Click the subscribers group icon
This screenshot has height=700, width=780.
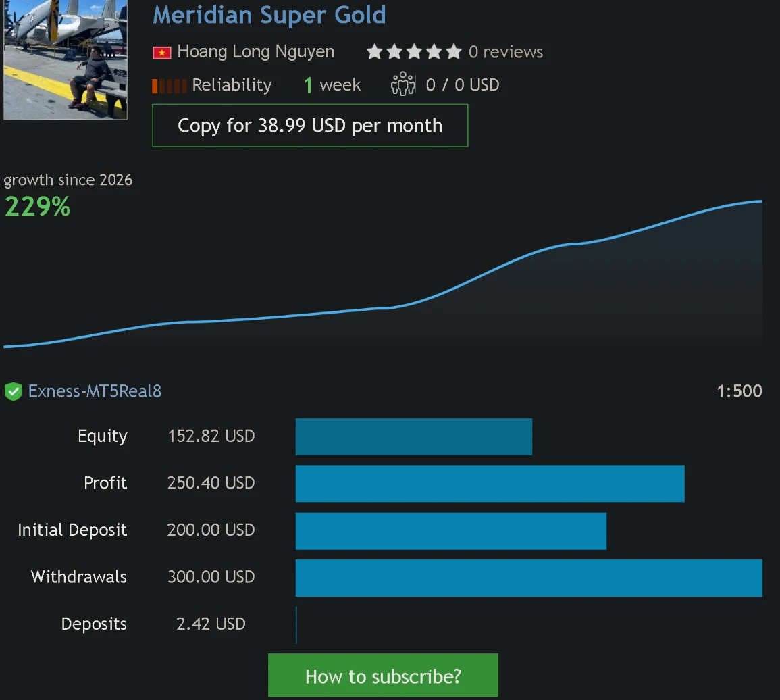click(403, 84)
